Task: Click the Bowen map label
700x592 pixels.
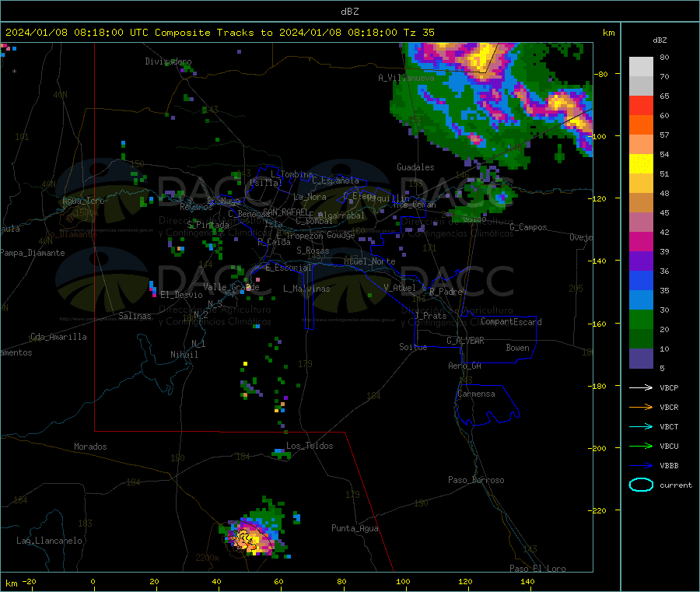Action: (517, 348)
